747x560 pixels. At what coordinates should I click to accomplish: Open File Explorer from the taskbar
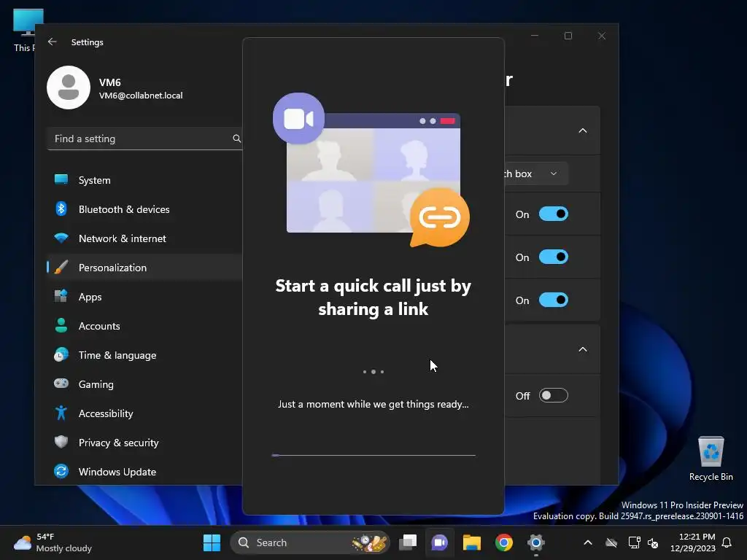pyautogui.click(x=472, y=542)
